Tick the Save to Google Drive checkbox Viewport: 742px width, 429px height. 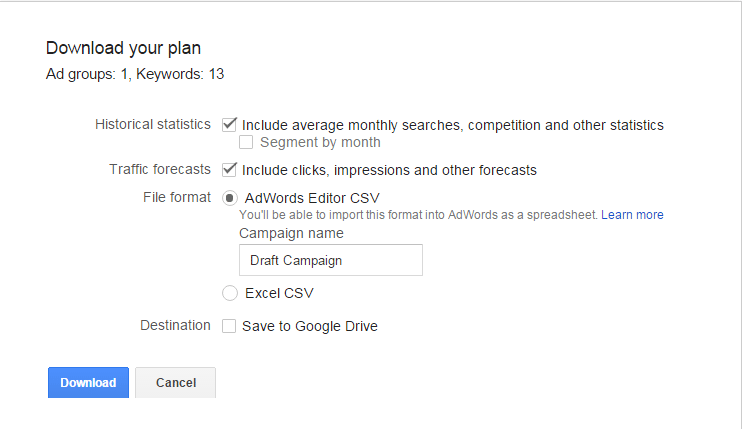coord(229,326)
